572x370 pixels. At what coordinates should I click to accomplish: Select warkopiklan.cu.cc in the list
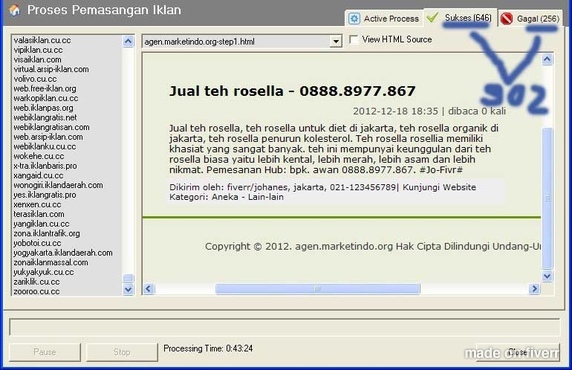46,98
